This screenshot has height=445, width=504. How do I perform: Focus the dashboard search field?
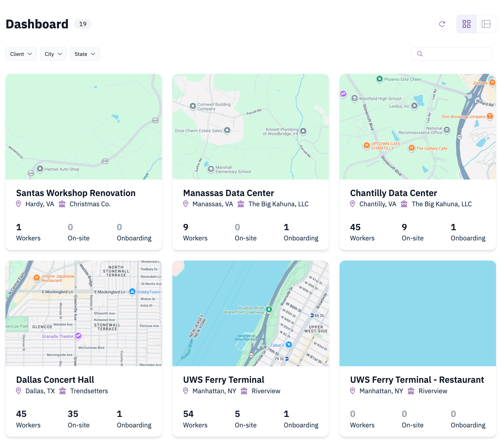point(452,54)
